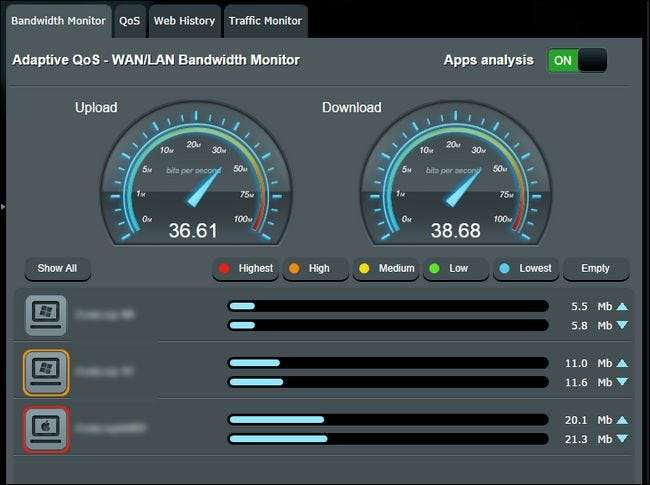Click the Empty priority button
The image size is (650, 485).
(596, 269)
